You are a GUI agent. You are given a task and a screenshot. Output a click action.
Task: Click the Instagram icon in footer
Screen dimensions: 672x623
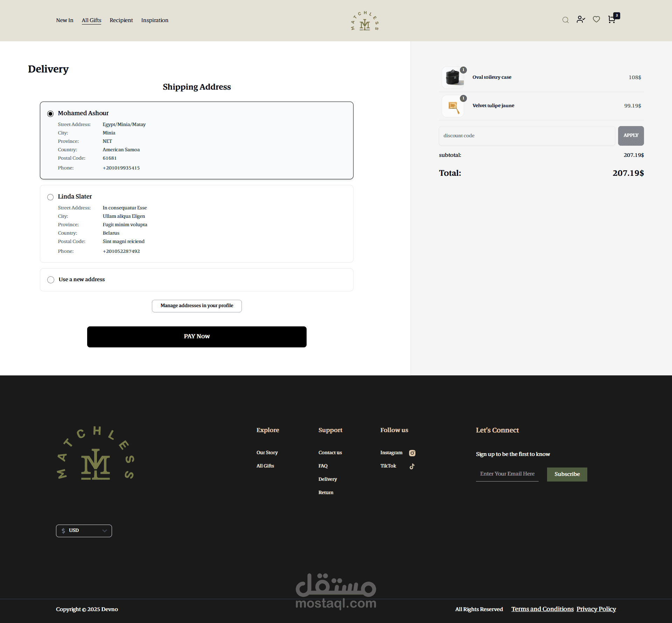click(412, 453)
